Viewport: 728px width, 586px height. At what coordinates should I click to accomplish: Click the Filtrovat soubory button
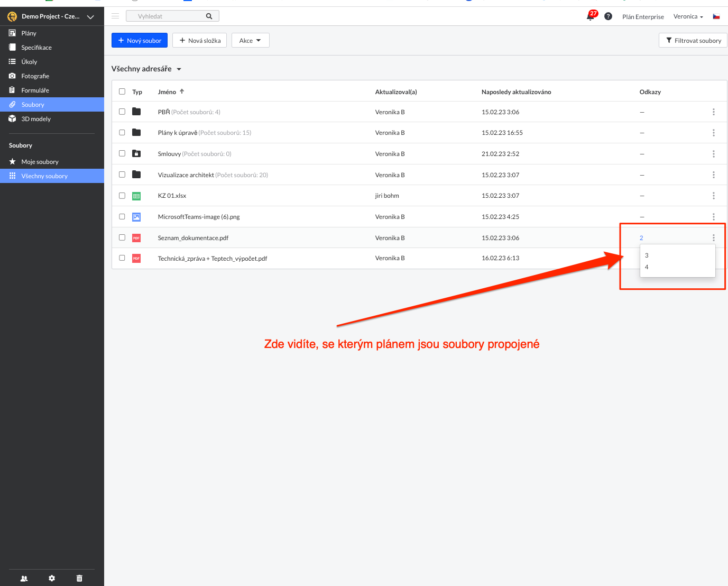point(693,41)
